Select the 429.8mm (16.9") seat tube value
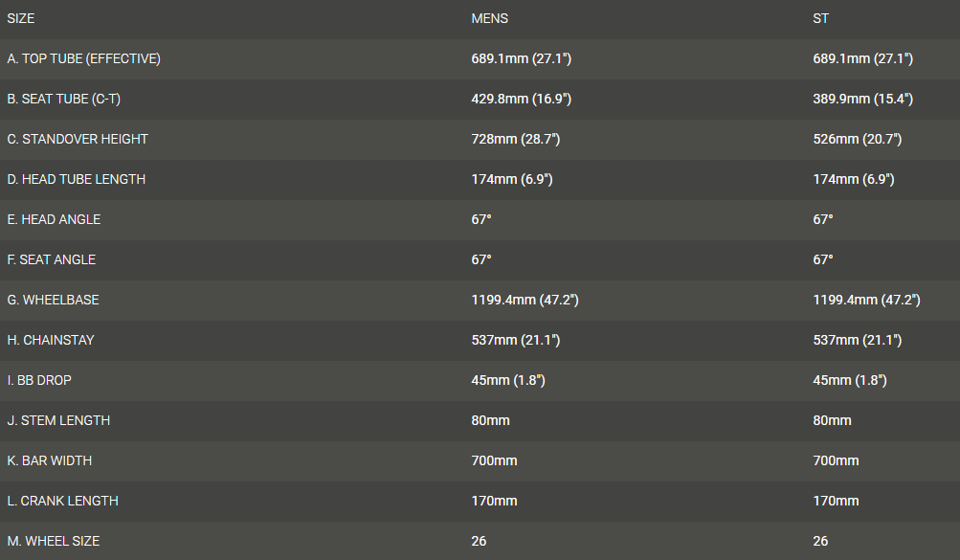The width and height of the screenshot is (960, 560). 521,99
